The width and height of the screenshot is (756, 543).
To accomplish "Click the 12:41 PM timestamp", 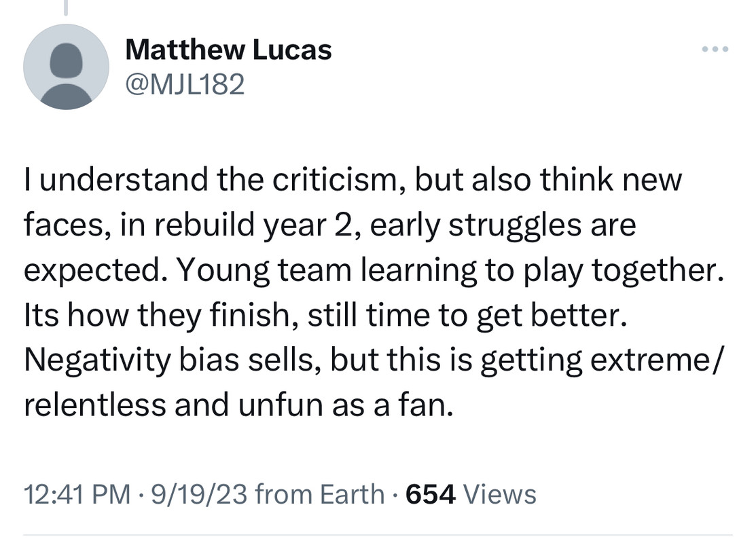I will (x=77, y=494).
